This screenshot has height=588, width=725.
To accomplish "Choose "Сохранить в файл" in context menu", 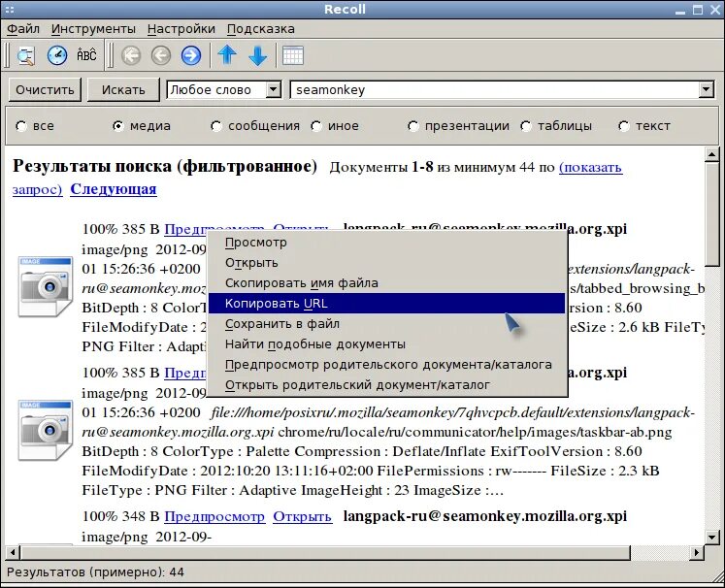I will click(x=386, y=323).
